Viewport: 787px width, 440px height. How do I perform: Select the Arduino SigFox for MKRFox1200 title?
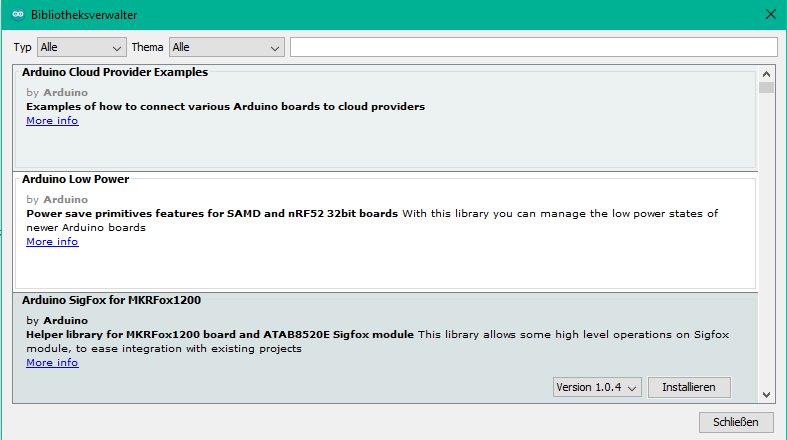(111, 300)
